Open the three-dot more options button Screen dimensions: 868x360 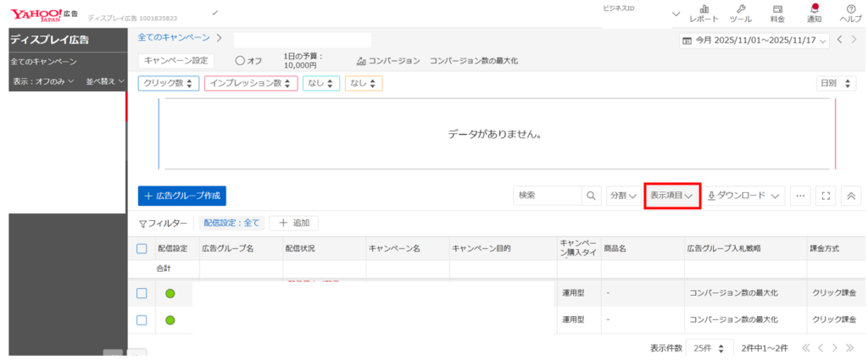click(800, 195)
